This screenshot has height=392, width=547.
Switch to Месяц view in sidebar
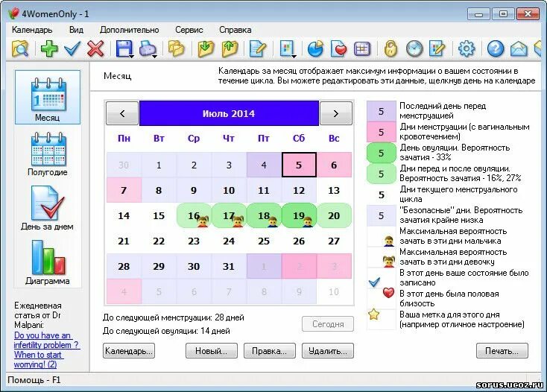(x=48, y=98)
